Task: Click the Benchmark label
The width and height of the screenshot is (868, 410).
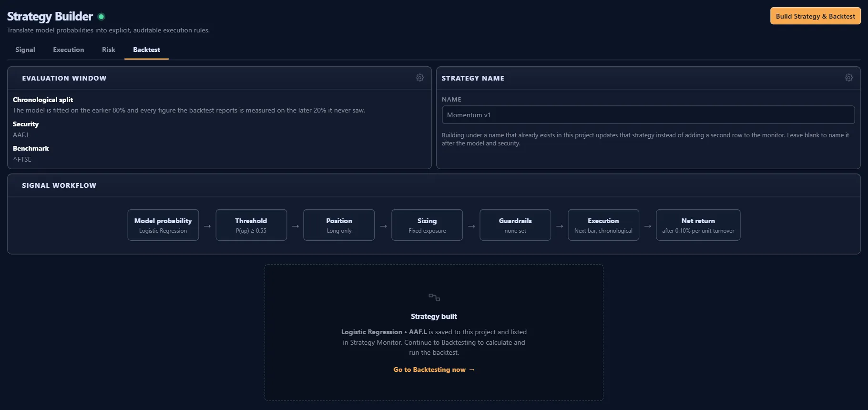Action: pyautogui.click(x=31, y=148)
